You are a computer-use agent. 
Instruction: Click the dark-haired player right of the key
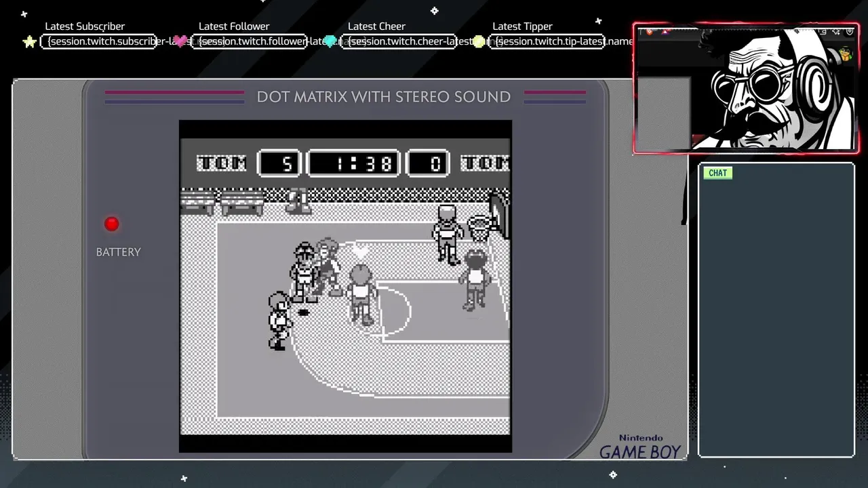click(x=475, y=279)
